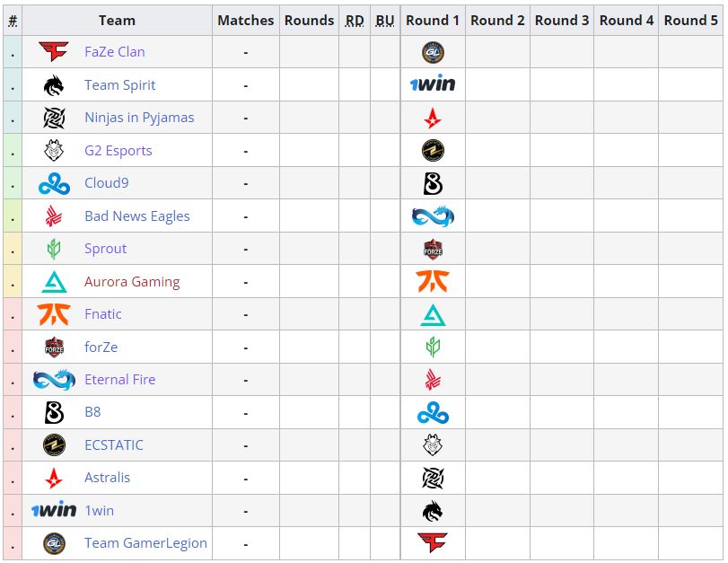Click the FaZe opponent logo in Team GamerLegion row

(x=433, y=543)
